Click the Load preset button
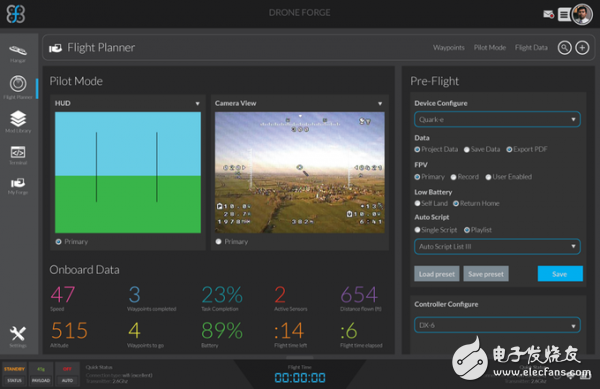Viewport: 600px width, 389px height. click(x=437, y=274)
